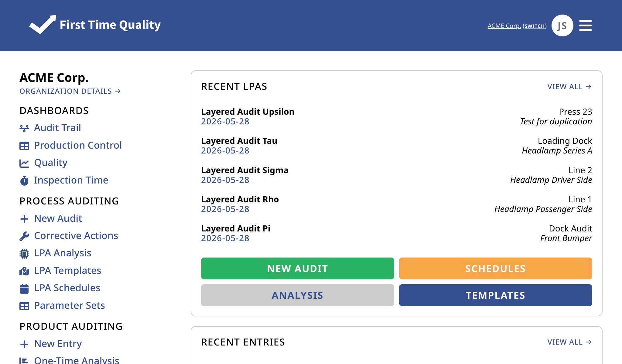Click the JS user avatar
This screenshot has width=622, height=364.
pos(562,25)
